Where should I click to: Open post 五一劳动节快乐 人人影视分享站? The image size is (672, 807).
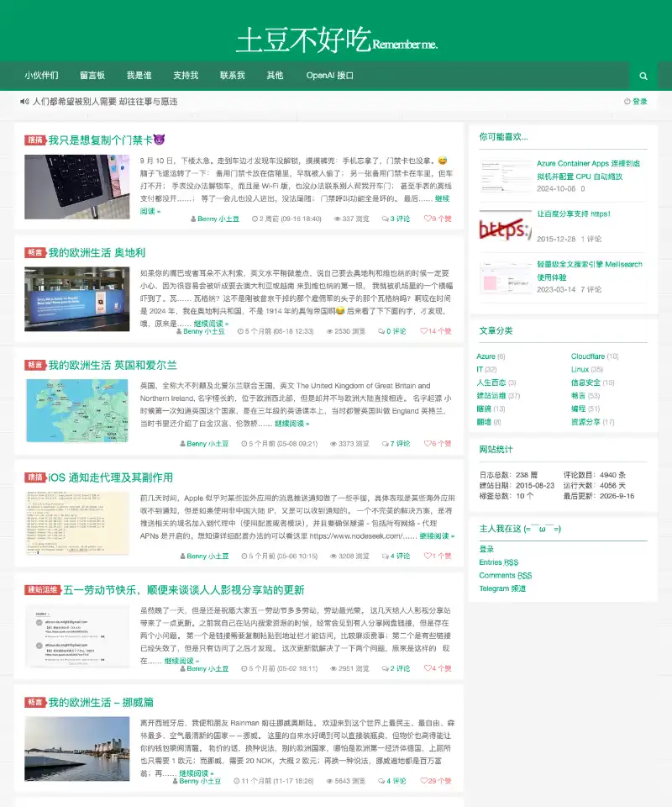[184, 590]
